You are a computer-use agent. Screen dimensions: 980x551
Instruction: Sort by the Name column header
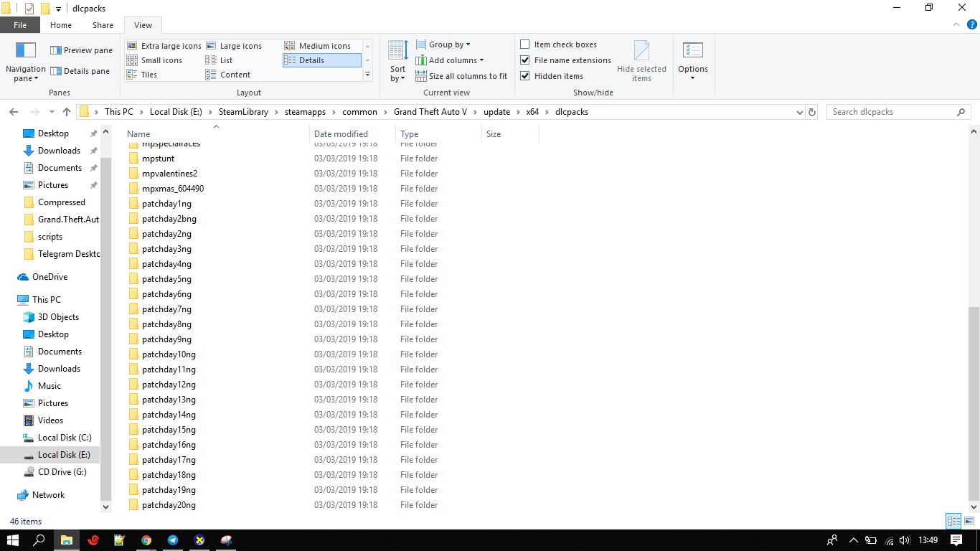[x=217, y=134]
